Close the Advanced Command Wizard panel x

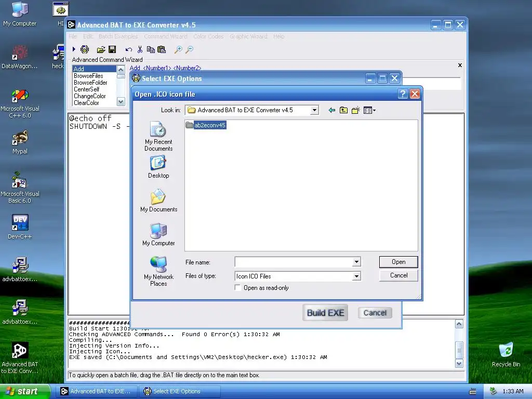(460, 65)
